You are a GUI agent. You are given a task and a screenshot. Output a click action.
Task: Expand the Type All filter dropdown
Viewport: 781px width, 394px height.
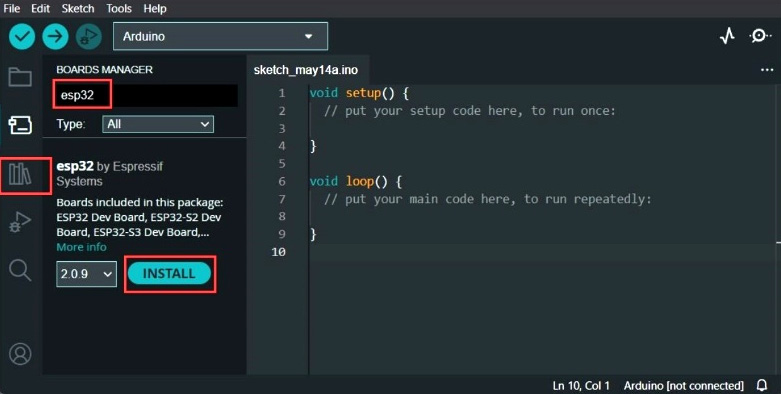pyautogui.click(x=158, y=124)
